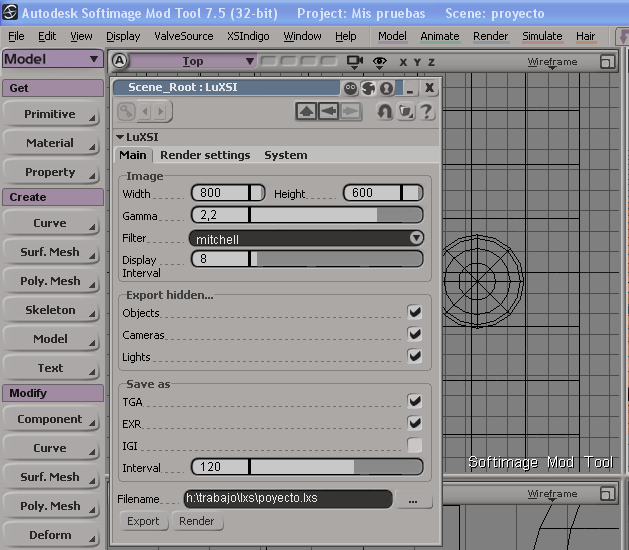Click the Softimage logo in title bar
This screenshot has height=550, width=629.
tap(10, 12)
